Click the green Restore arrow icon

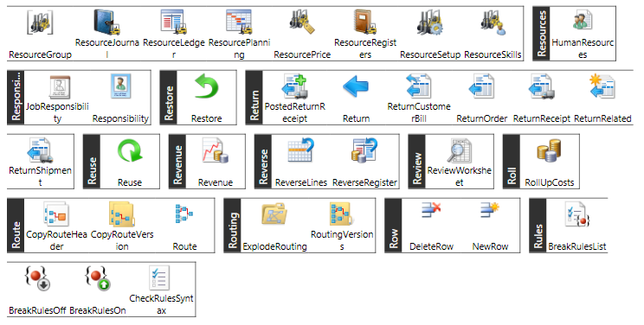(x=207, y=86)
